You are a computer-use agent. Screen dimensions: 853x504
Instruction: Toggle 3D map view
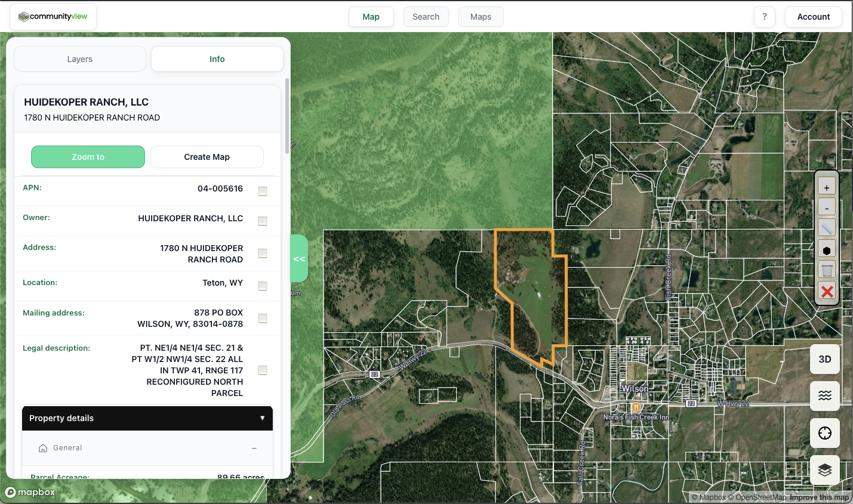tap(825, 359)
